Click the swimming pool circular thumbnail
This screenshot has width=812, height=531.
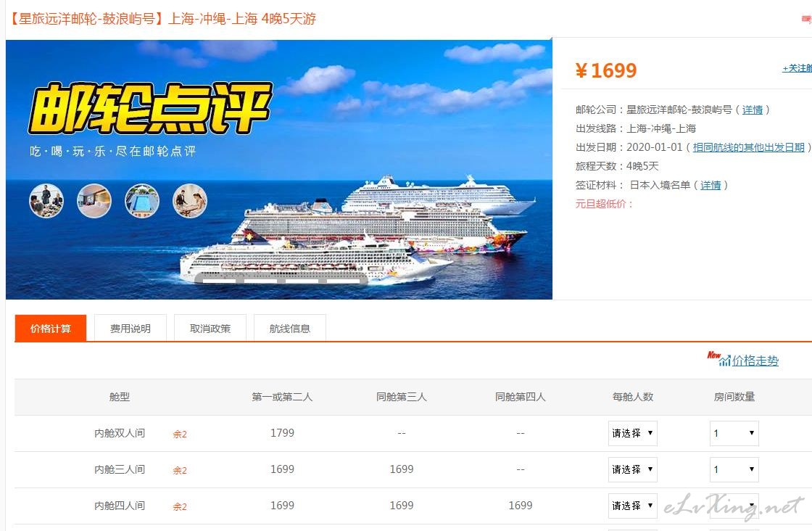tap(142, 200)
